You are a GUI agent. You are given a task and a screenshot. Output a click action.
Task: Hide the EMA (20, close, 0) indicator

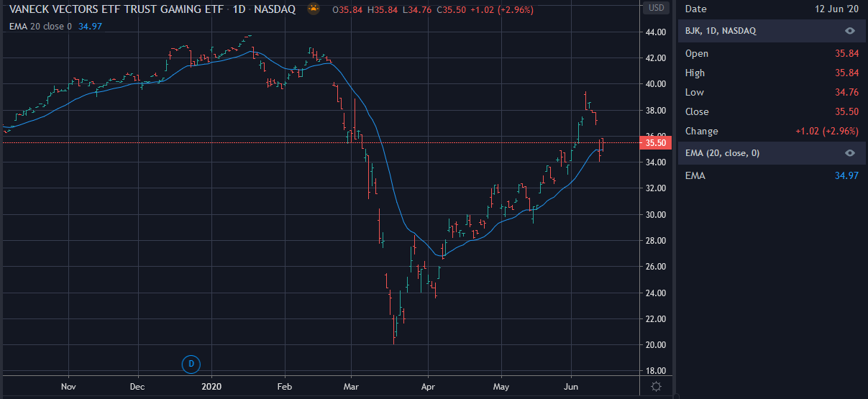849,153
